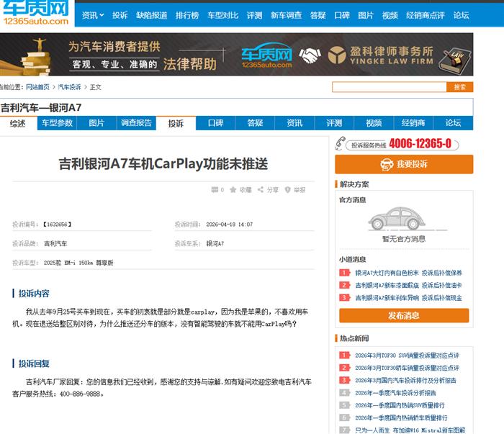
Task: Click the handshake icon in the banner
Action: (310, 55)
